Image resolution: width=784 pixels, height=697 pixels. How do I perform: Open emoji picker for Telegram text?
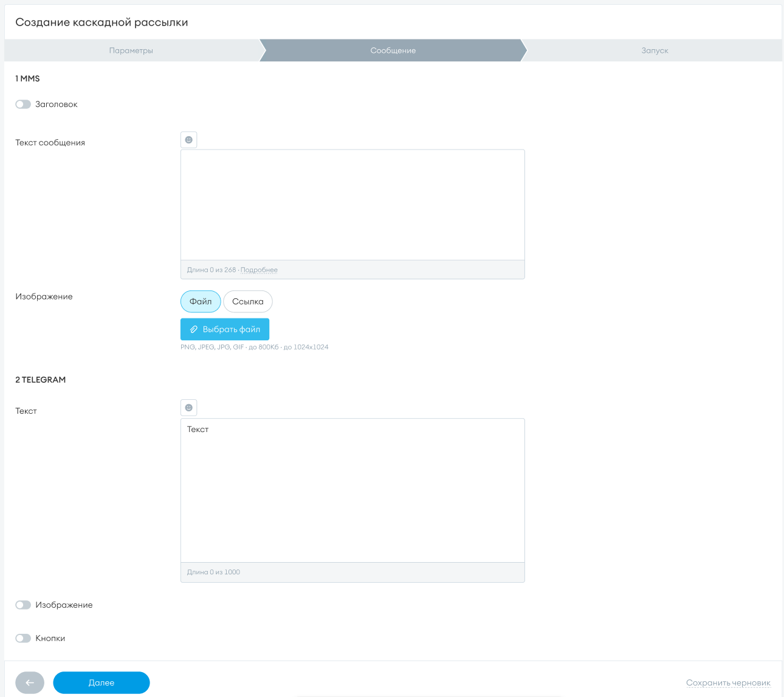coord(189,407)
